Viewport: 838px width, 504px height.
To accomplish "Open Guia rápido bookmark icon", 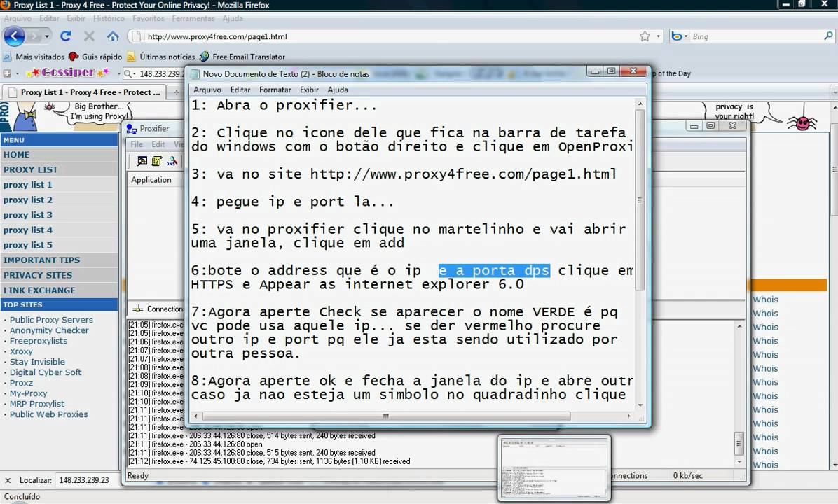I will (x=74, y=57).
